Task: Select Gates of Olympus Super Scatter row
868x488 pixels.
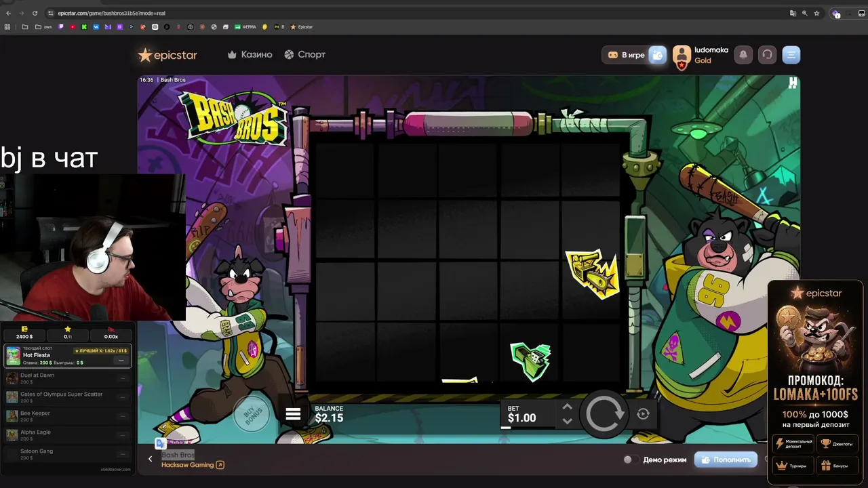Action: pyautogui.click(x=67, y=397)
